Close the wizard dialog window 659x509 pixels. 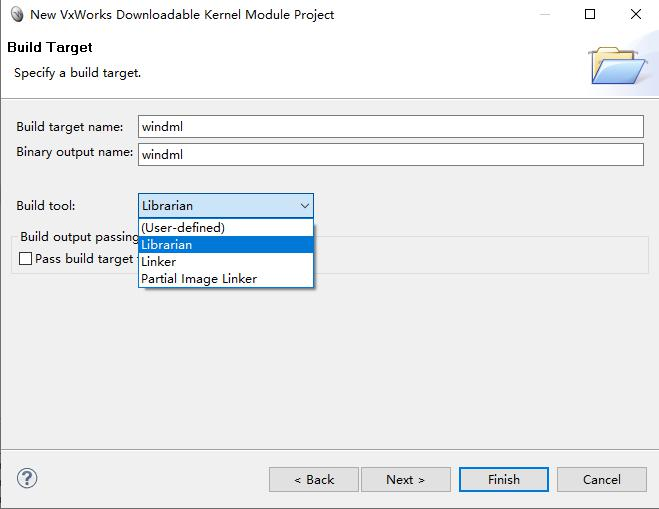click(636, 14)
